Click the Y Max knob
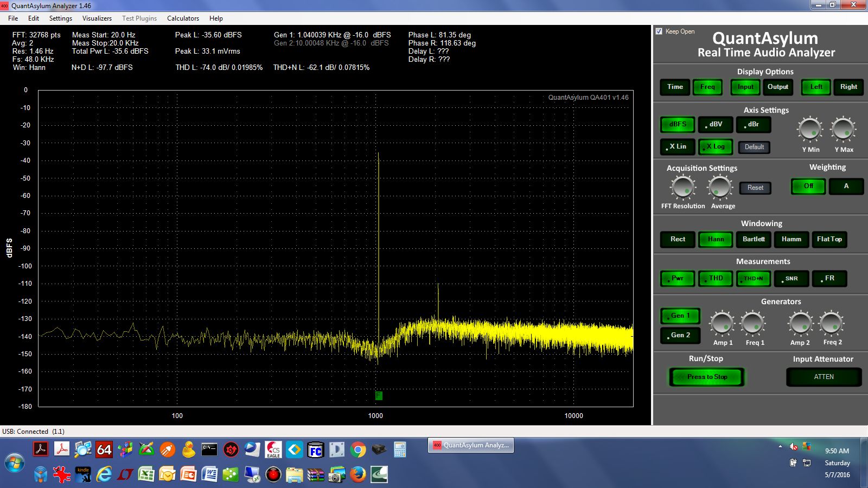The width and height of the screenshot is (868, 488). (843, 130)
